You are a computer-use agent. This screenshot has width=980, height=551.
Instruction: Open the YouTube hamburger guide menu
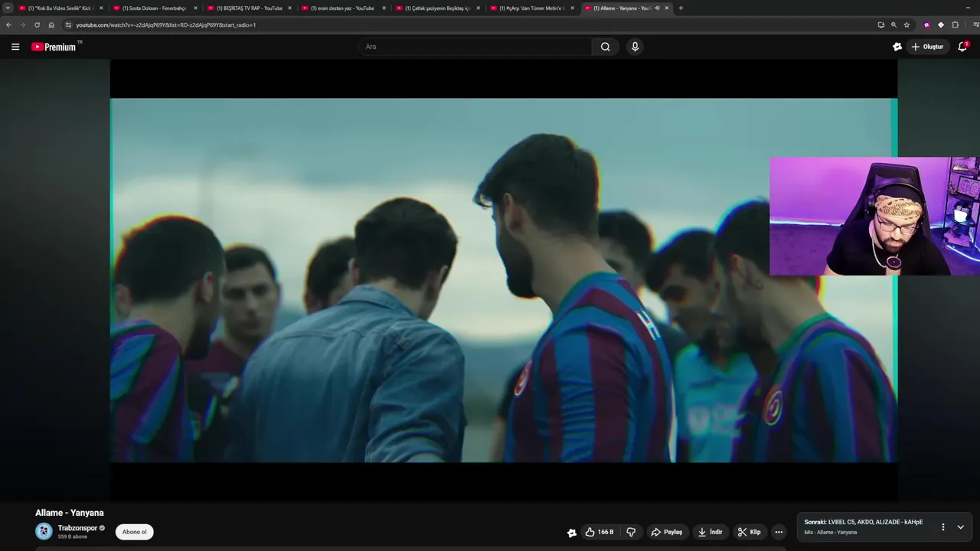pyautogui.click(x=15, y=47)
